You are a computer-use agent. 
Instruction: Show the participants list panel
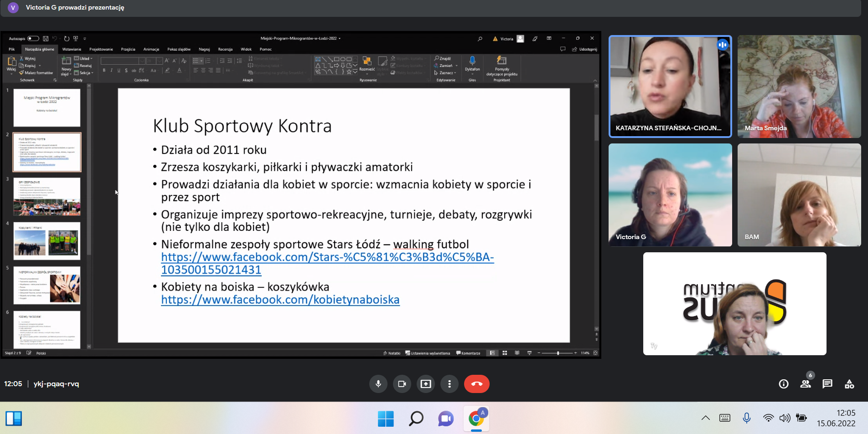point(805,384)
